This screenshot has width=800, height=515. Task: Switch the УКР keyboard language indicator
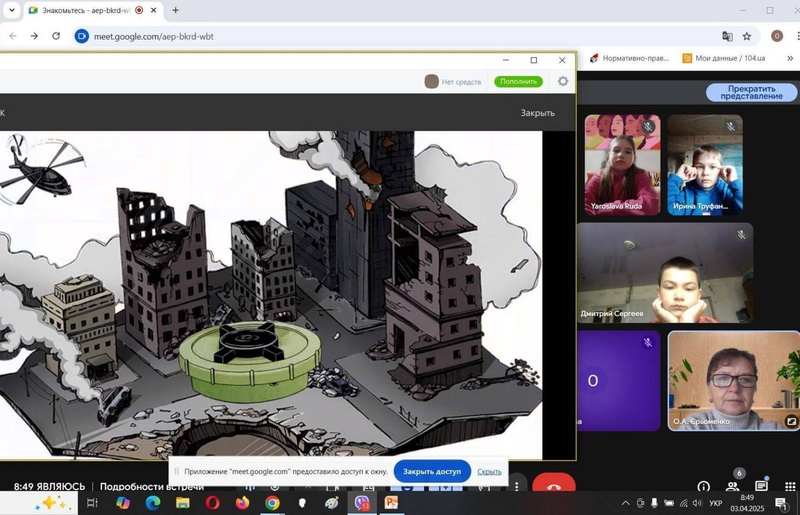pyautogui.click(x=716, y=503)
